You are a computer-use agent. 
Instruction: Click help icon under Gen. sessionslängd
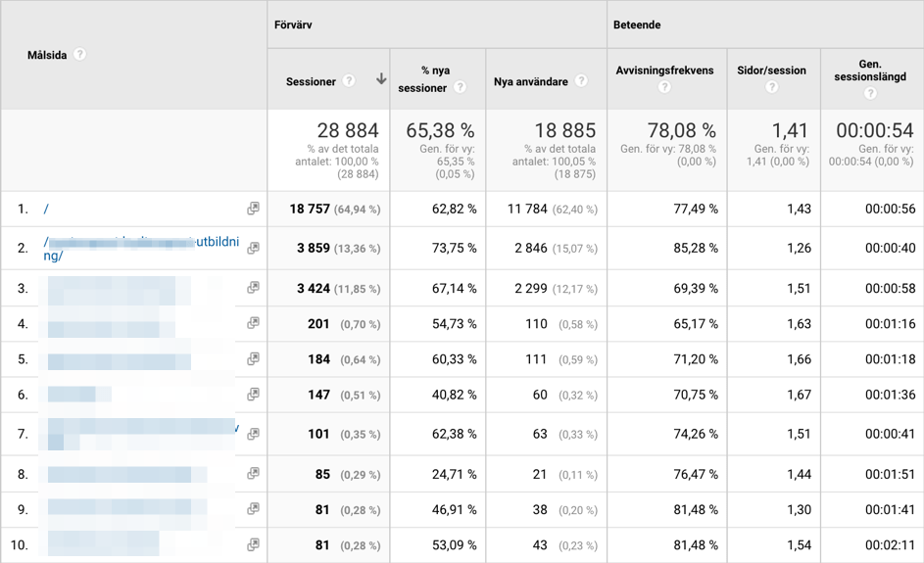[870, 93]
